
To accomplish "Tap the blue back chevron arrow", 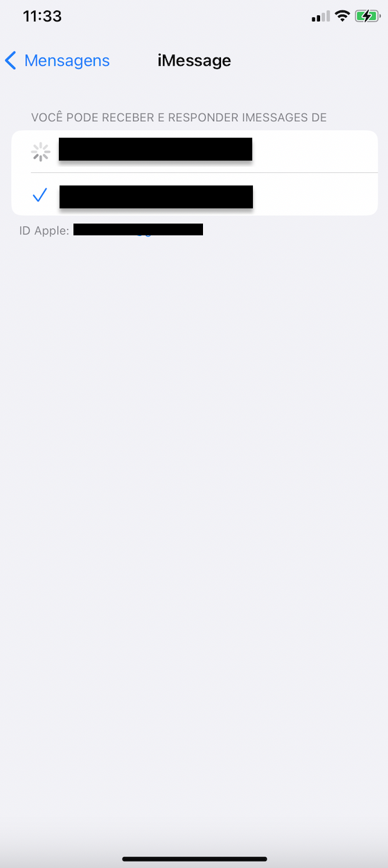I will coord(10,61).
